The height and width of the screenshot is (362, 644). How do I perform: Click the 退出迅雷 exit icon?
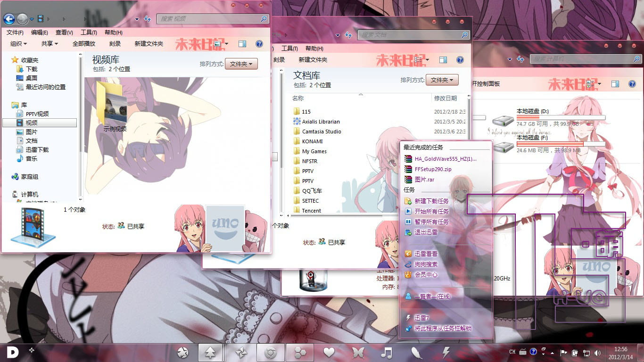pyautogui.click(x=408, y=232)
